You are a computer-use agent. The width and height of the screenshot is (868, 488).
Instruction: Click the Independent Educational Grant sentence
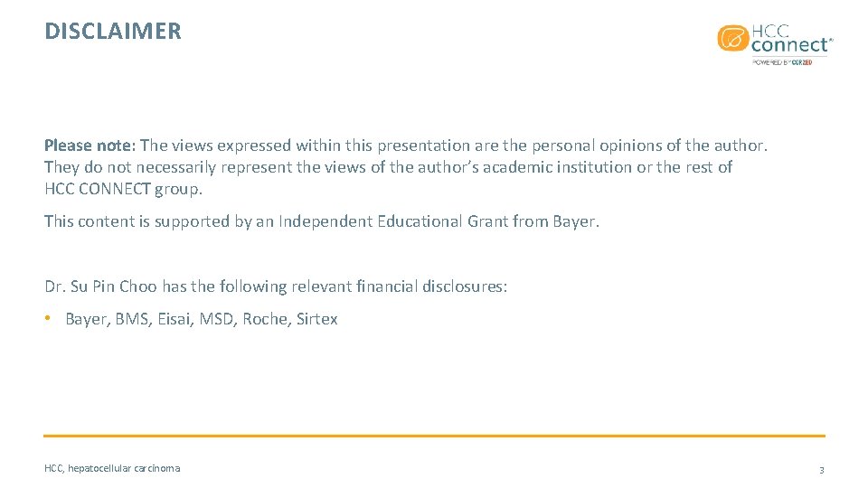(x=322, y=221)
